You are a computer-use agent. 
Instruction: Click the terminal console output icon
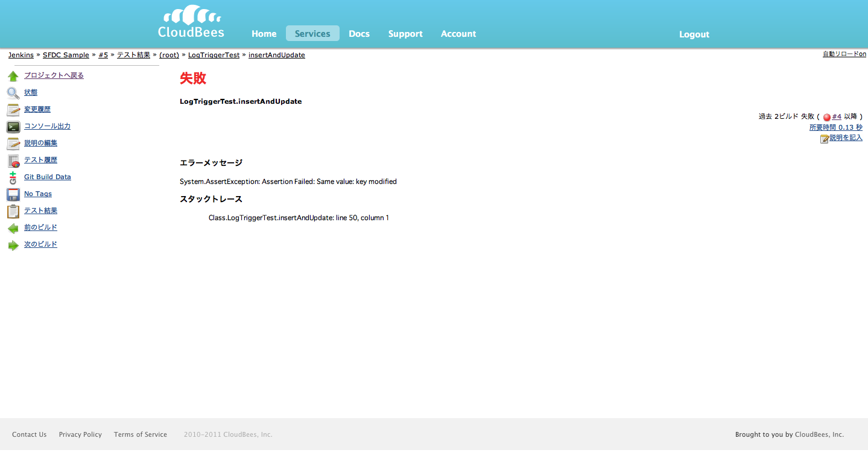[13, 127]
